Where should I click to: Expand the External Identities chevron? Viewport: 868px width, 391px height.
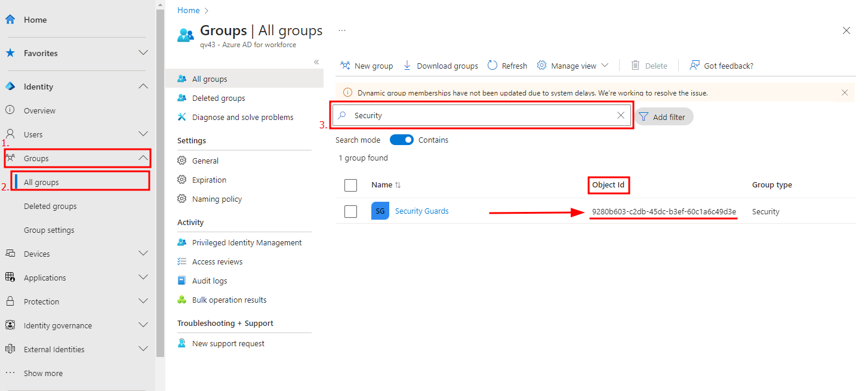(x=143, y=349)
